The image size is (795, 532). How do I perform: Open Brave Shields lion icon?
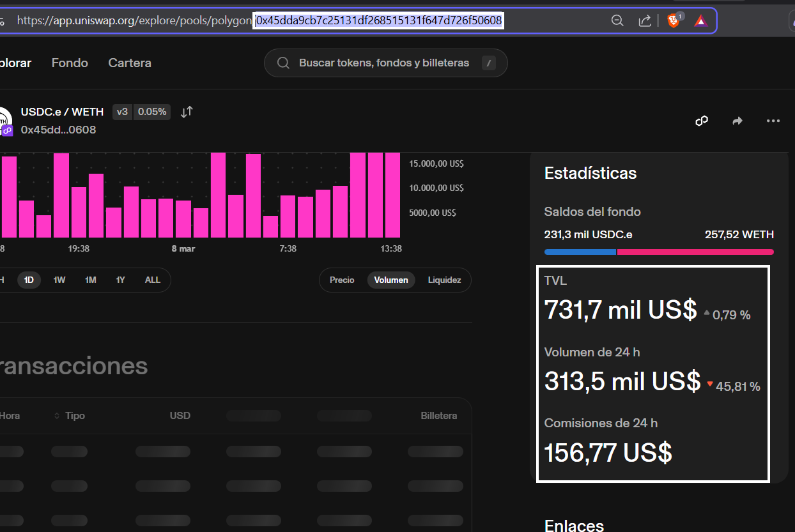pyautogui.click(x=674, y=21)
